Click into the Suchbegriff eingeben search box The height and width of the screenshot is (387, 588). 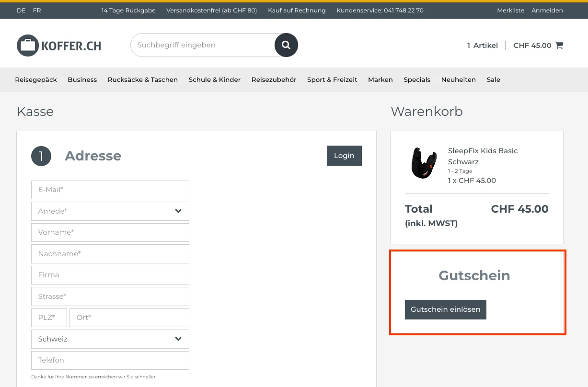coord(201,45)
